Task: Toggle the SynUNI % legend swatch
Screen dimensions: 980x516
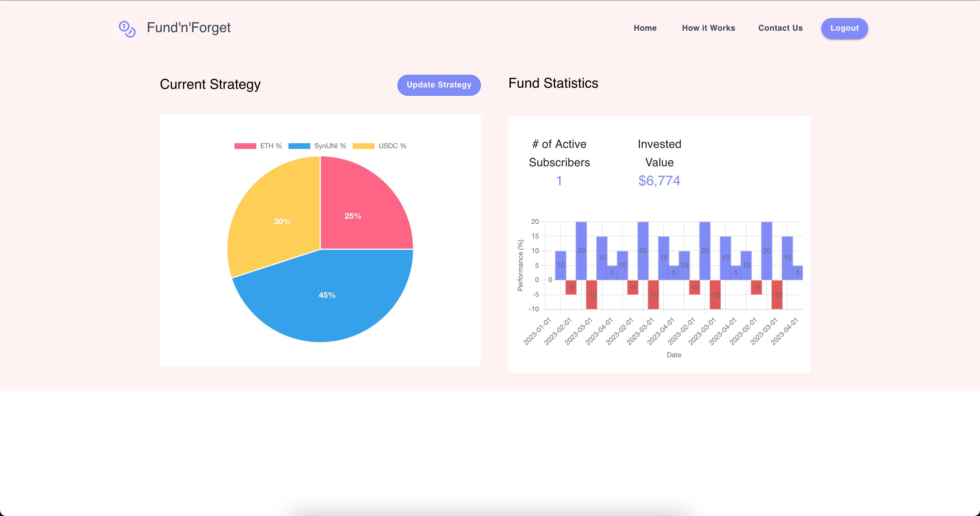Action: [299, 146]
